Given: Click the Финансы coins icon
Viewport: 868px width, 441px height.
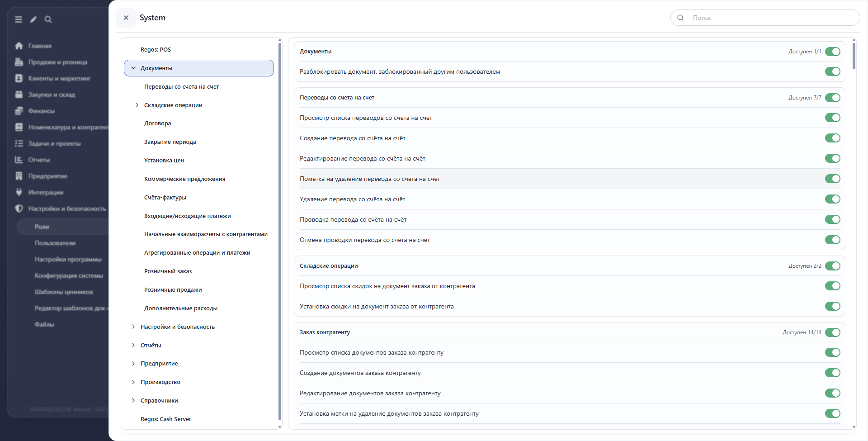Looking at the screenshot, I should [19, 111].
